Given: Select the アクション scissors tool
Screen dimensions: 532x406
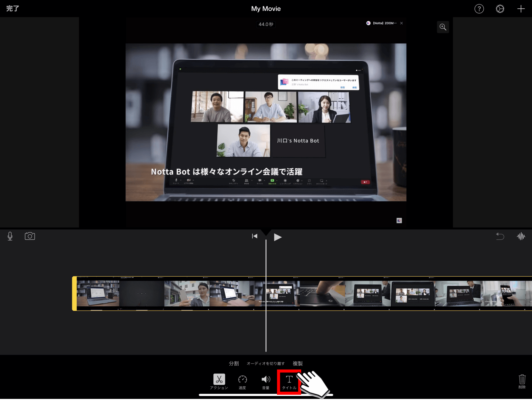Looking at the screenshot, I should pyautogui.click(x=219, y=382).
